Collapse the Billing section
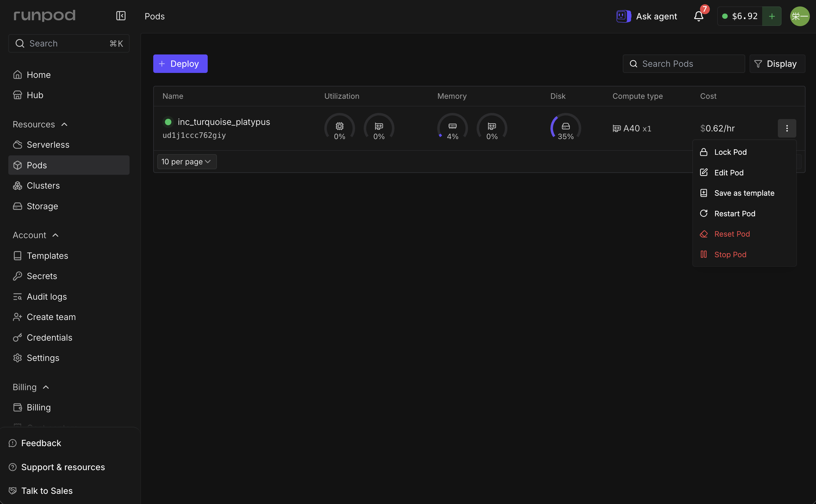816x504 pixels. click(31, 387)
